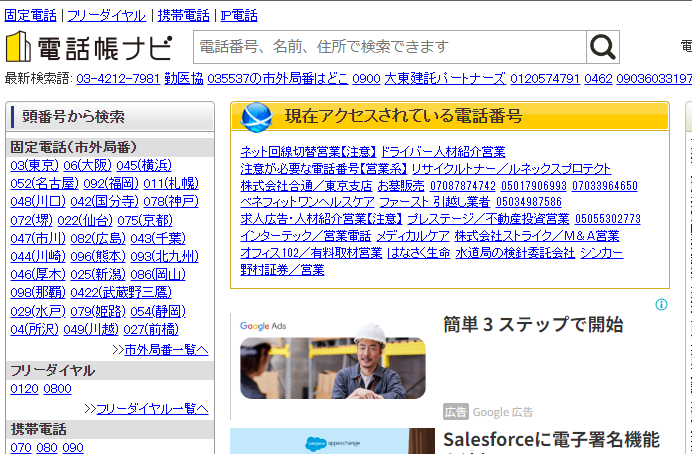Click phone number 05017906993
The width and height of the screenshot is (692, 454).
pyautogui.click(x=534, y=186)
